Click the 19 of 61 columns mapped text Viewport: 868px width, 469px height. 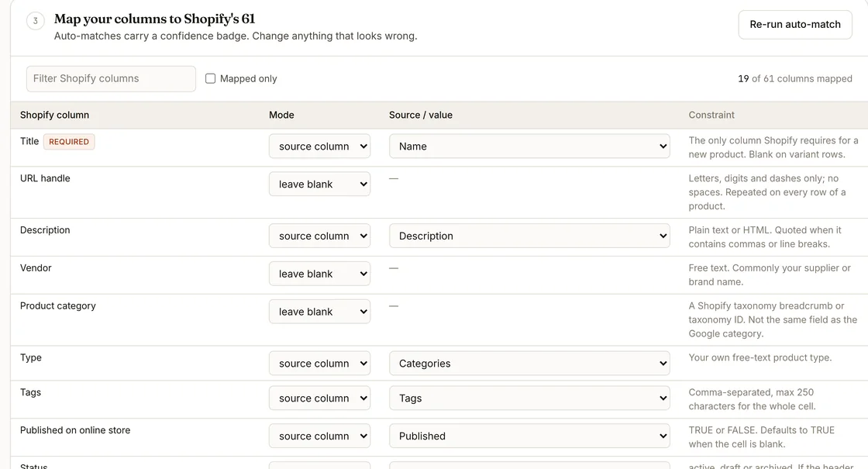[x=795, y=78]
